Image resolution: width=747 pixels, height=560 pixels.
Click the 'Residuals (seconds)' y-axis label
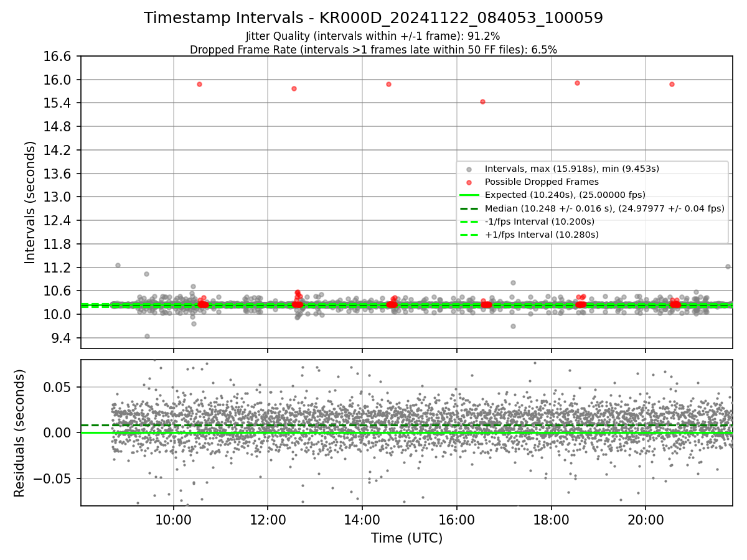click(19, 433)
